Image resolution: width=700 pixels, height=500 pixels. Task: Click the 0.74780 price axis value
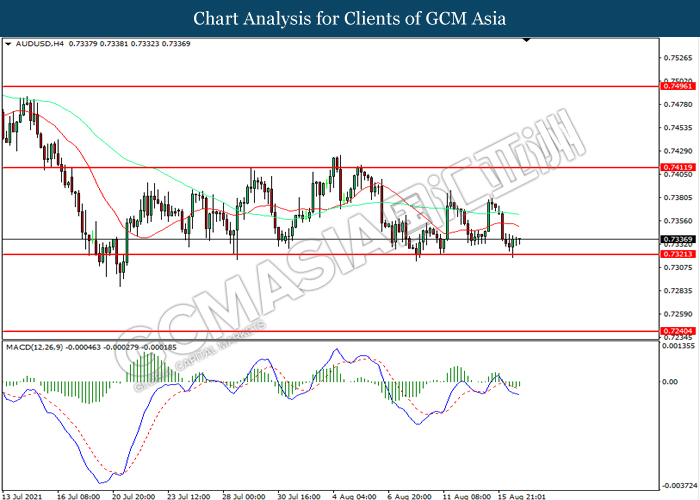[678, 104]
